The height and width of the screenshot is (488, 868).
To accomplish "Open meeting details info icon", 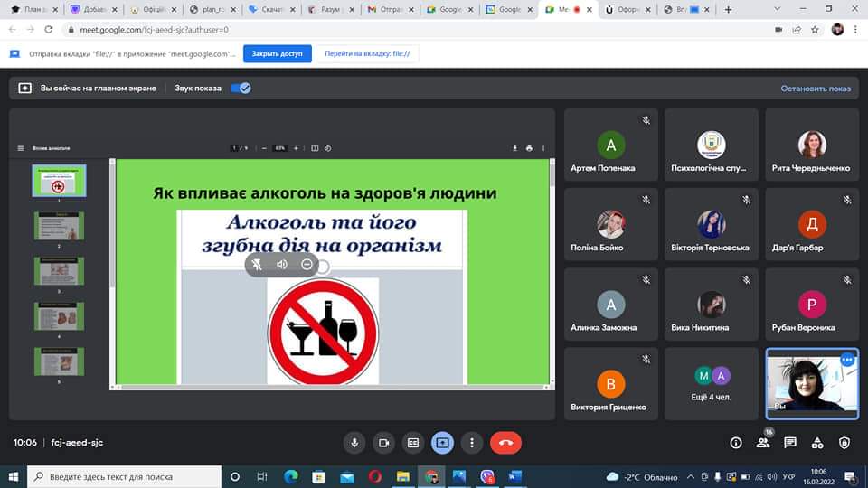I will pos(736,443).
